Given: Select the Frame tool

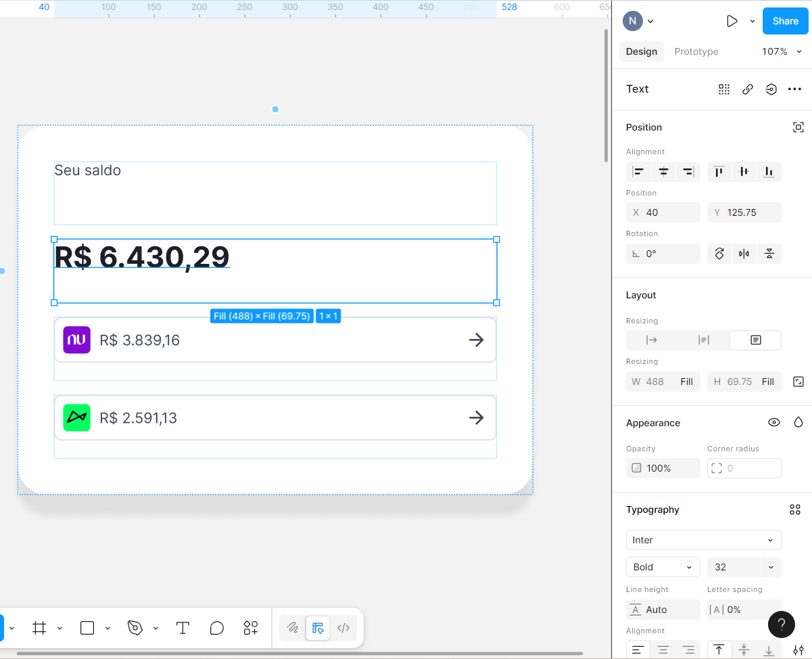Looking at the screenshot, I should point(39,628).
